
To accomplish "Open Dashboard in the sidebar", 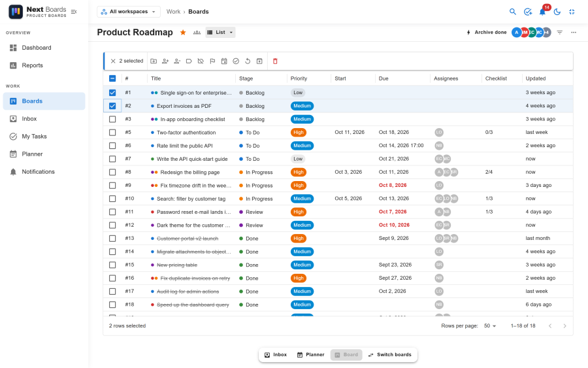I will [x=44, y=48].
